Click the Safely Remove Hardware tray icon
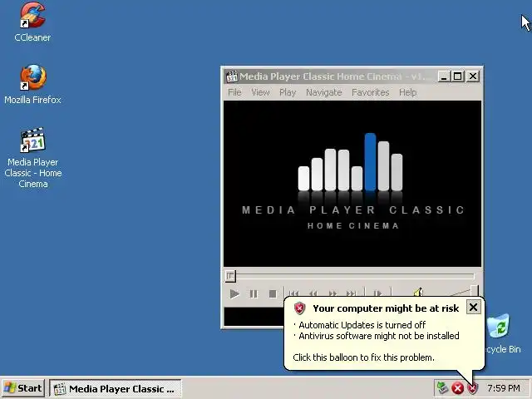The height and width of the screenshot is (399, 532). [442, 387]
